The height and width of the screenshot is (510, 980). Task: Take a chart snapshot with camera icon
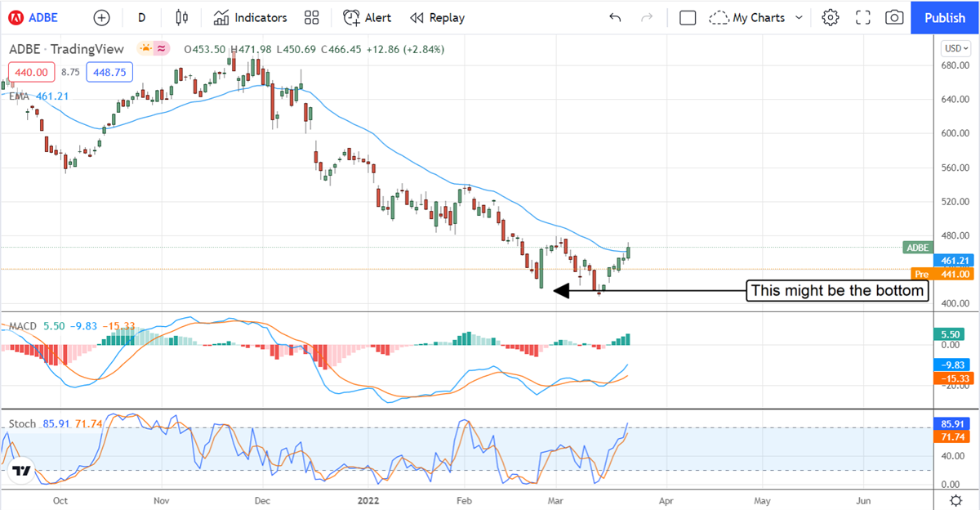894,17
